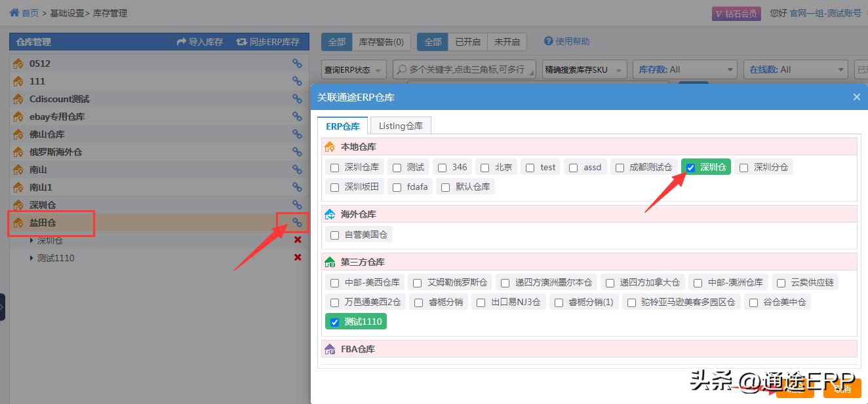The height and width of the screenshot is (404, 868).
Task: Click the chain icon next to 111 warehouse
Action: 298,81
